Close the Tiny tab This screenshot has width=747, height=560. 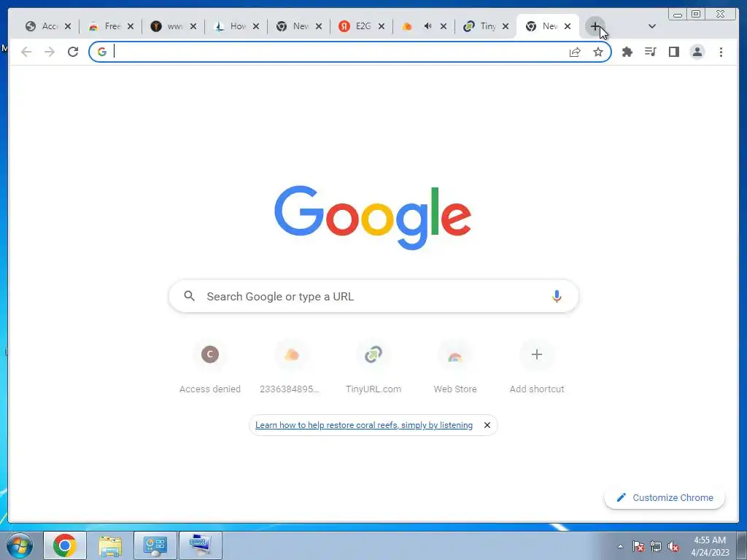click(506, 26)
